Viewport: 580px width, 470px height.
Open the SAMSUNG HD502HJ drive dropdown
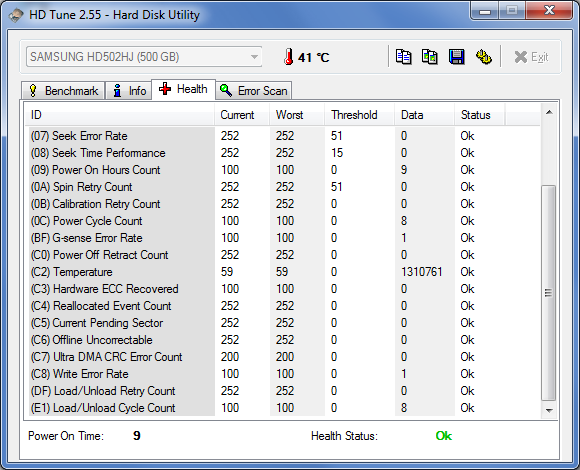pos(144,57)
